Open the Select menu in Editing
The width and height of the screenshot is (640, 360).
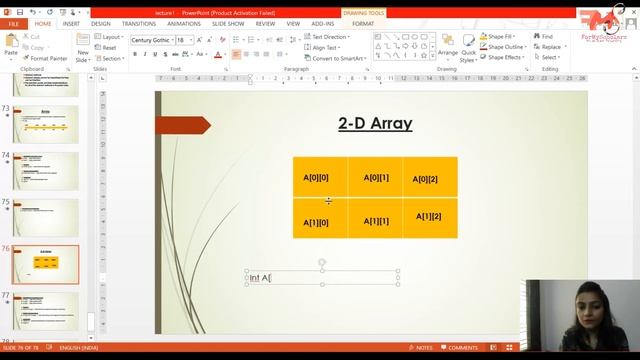(547, 57)
